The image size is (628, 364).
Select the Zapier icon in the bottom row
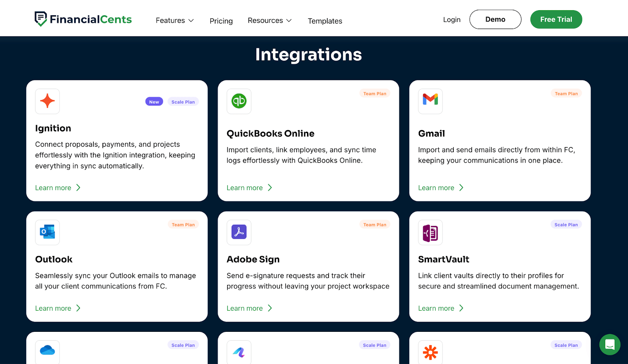click(x=430, y=352)
